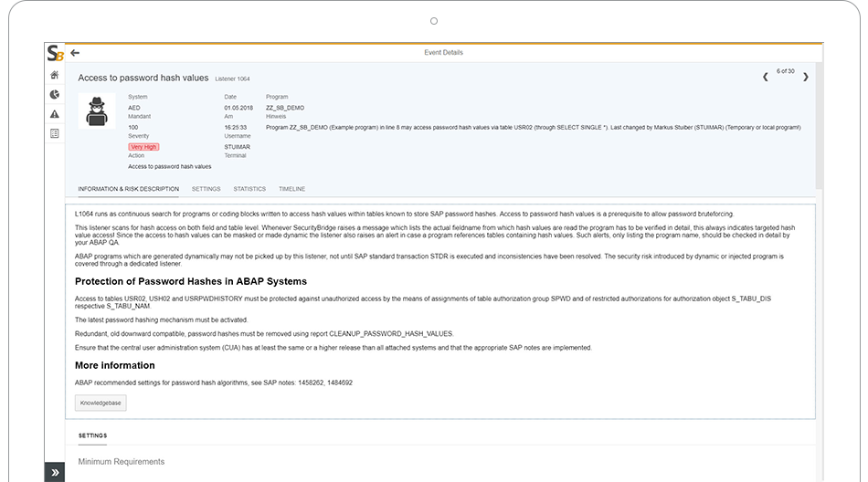
Task: Click the 'Listener 1064' label
Action: [x=232, y=79]
